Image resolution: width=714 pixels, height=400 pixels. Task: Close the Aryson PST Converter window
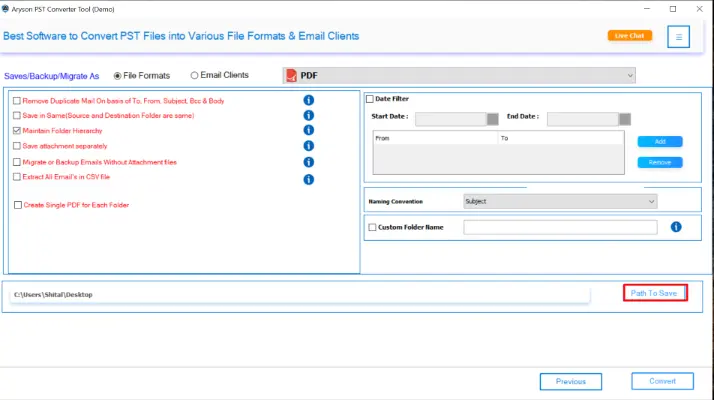699,9
